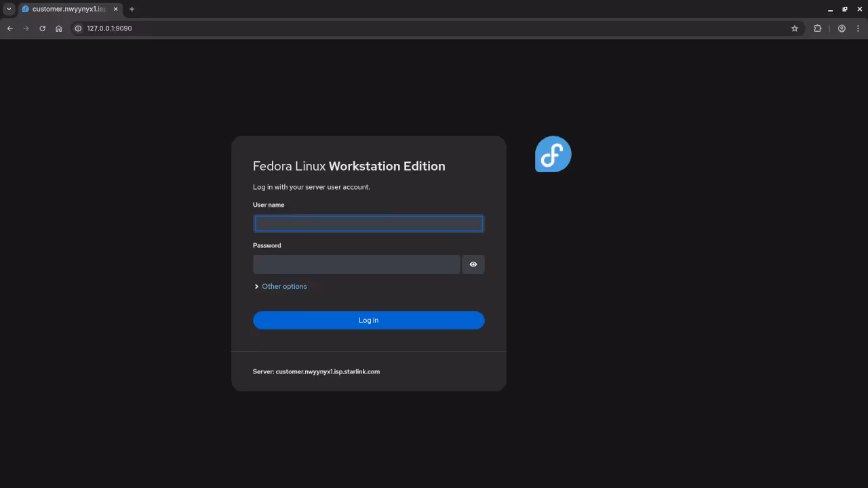Open Chrome's three-dot menu
The image size is (868, 488).
click(858, 28)
